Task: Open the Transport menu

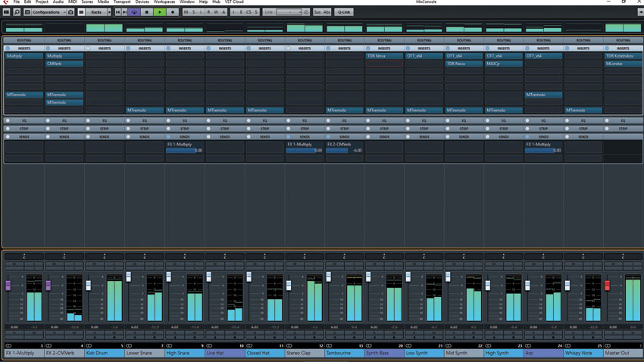Action: coord(122,2)
